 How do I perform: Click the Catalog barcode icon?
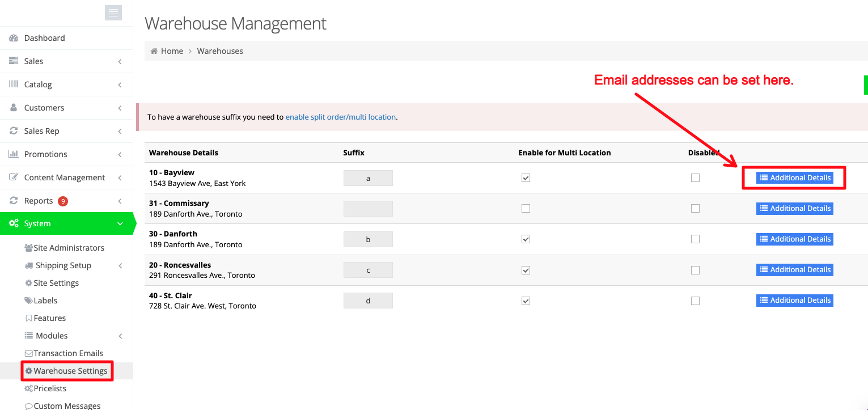coord(14,84)
